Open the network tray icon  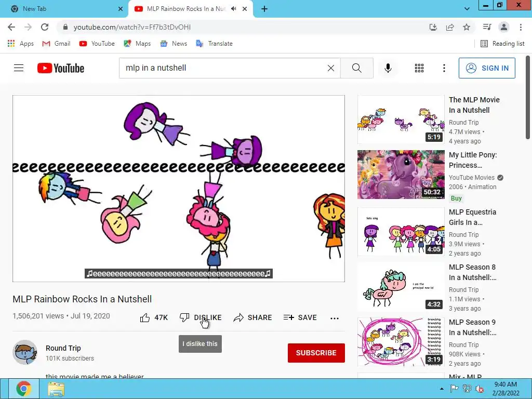(467, 389)
